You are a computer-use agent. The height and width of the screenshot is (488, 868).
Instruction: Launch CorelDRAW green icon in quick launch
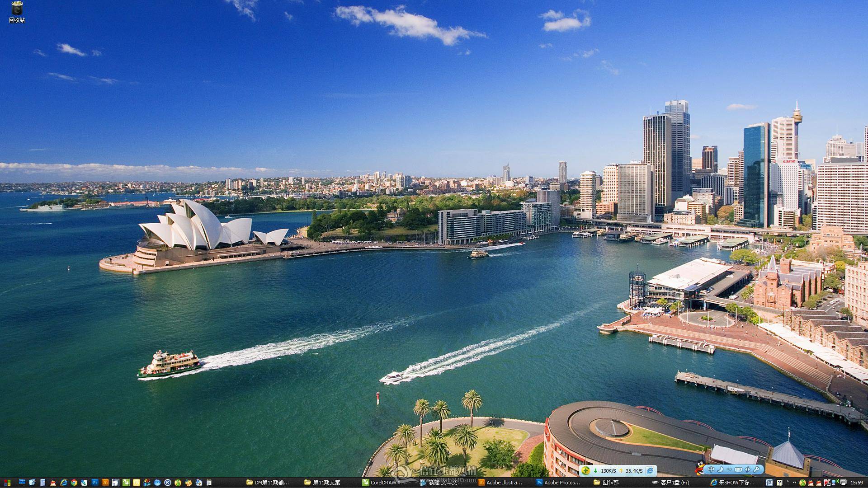pyautogui.click(x=126, y=483)
